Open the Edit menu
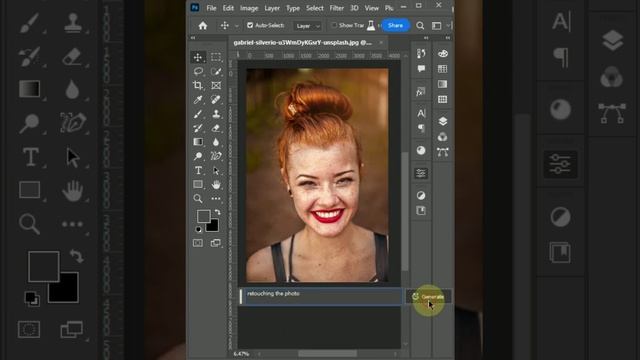Image resolution: width=640 pixels, height=360 pixels. (228, 8)
